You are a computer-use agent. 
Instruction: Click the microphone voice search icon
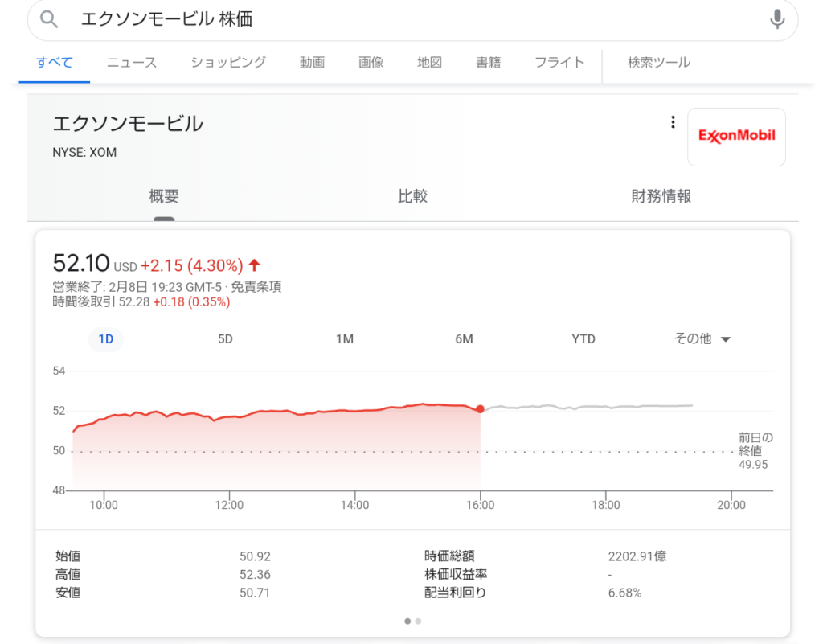[776, 19]
